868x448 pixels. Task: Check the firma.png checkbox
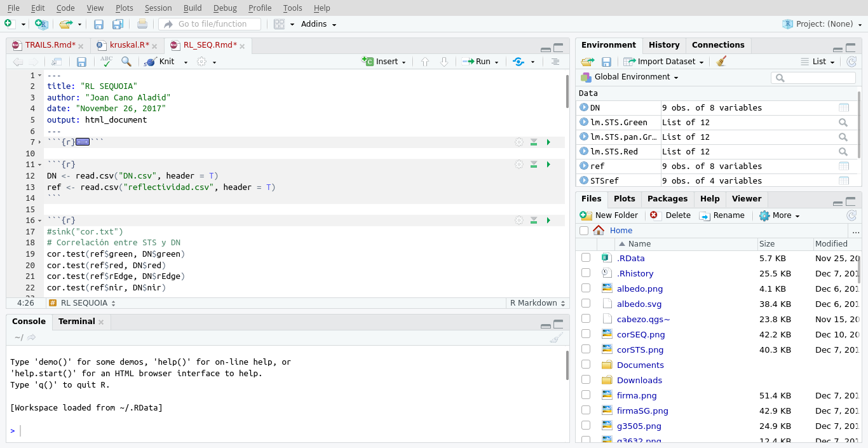(586, 395)
